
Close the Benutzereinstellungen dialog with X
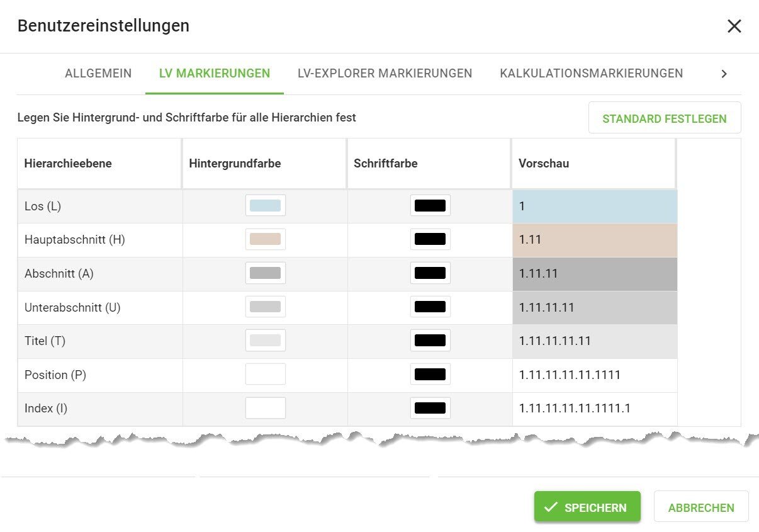(734, 26)
